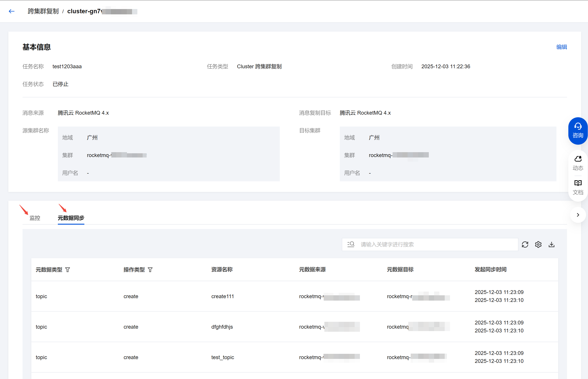Open table column settings gear
Image resolution: width=588 pixels, height=379 pixels.
538,244
